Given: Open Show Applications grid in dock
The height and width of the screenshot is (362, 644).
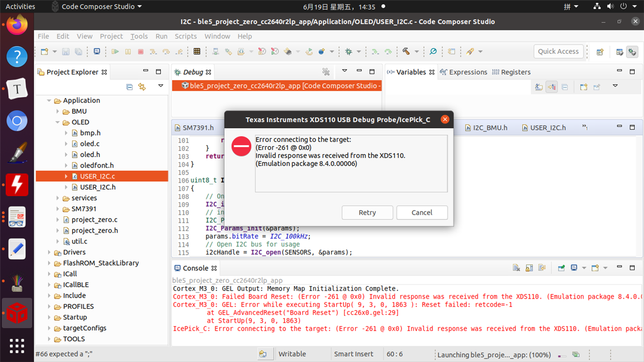Looking at the screenshot, I should point(17,345).
